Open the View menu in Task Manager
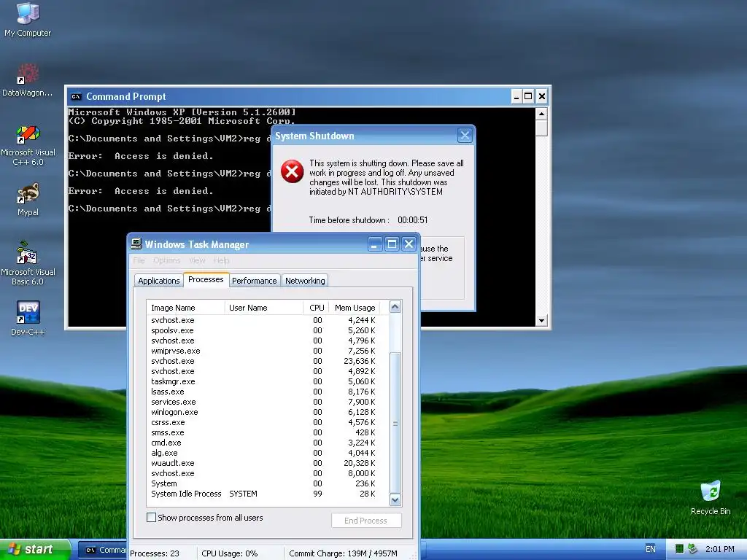This screenshot has height=560, width=747. 197,260
